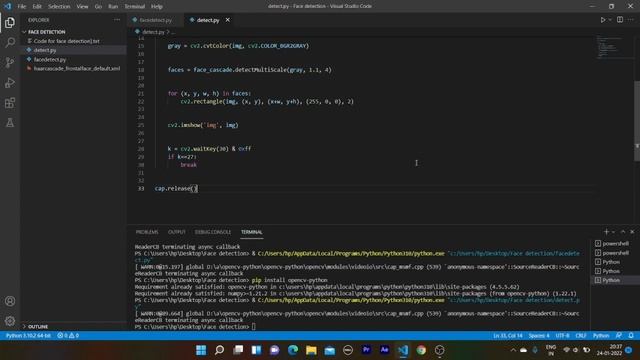Open the Search view in activity bar

[x=10, y=42]
